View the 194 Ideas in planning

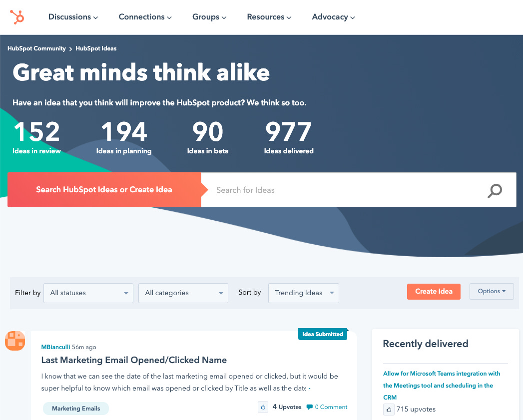click(124, 137)
